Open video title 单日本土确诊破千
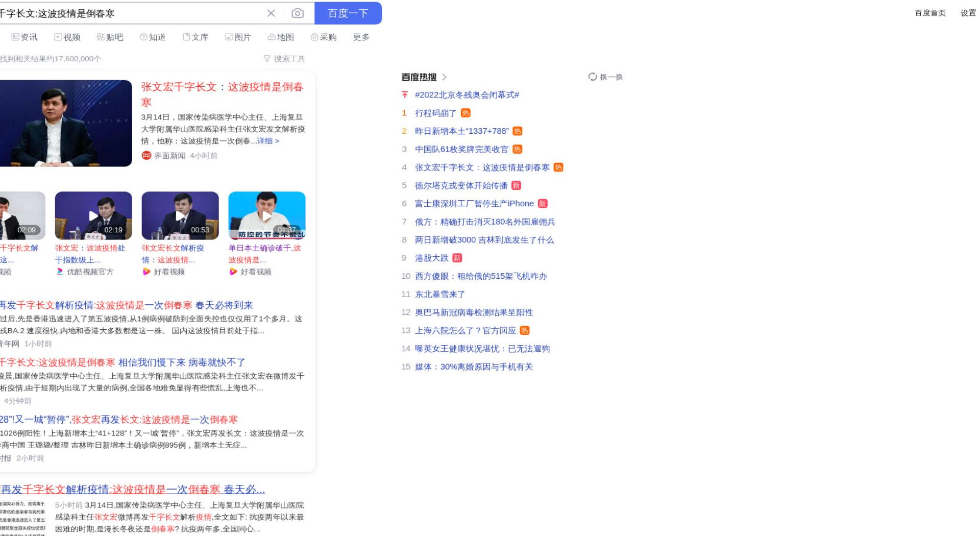Image resolution: width=980 pixels, height=536 pixels. [x=265, y=254]
